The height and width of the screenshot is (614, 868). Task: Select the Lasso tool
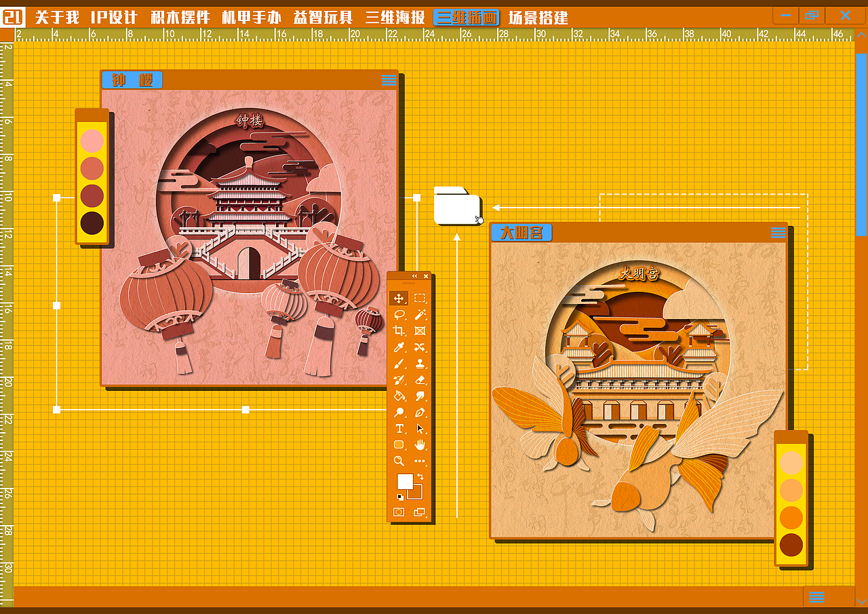399,315
